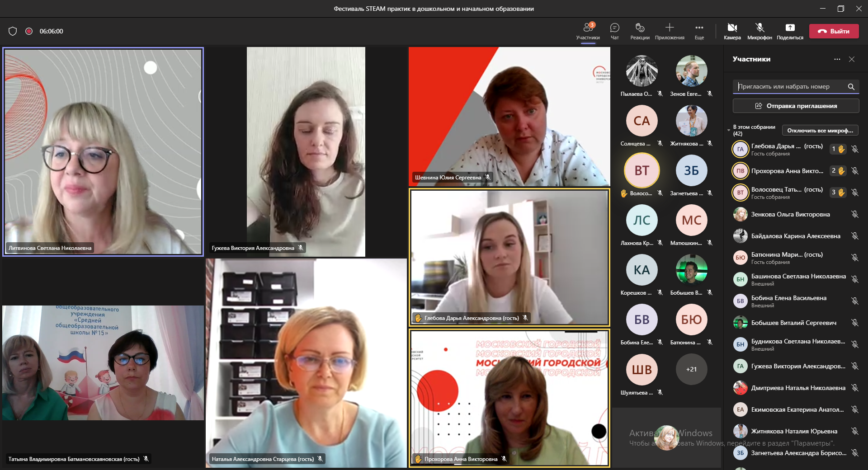The height and width of the screenshot is (470, 868).
Task: Expand the +21 more participants tile
Action: (691, 369)
